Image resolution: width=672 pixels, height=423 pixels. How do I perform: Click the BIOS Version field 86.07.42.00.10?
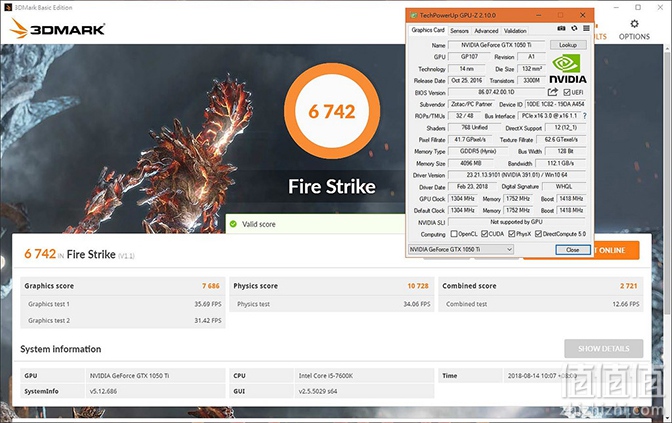point(496,92)
